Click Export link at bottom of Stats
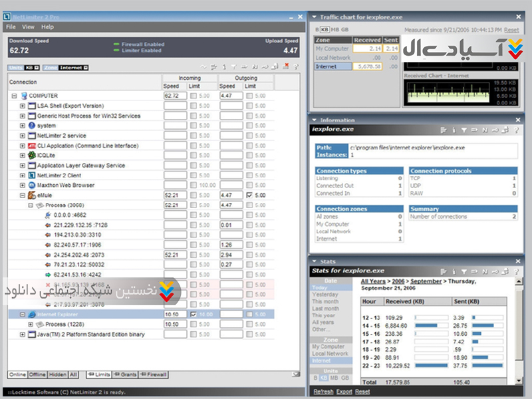532x399 pixels. (344, 392)
